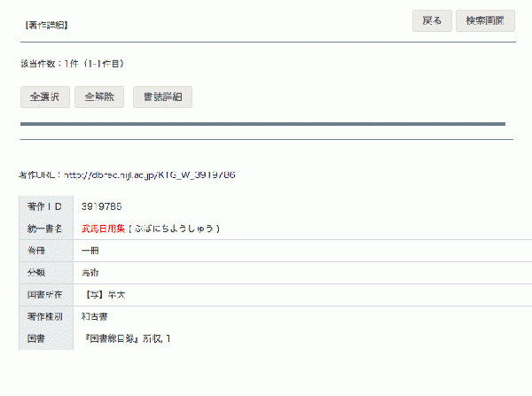
Task: Click the red 武馬日用集 title
Action: tap(103, 229)
